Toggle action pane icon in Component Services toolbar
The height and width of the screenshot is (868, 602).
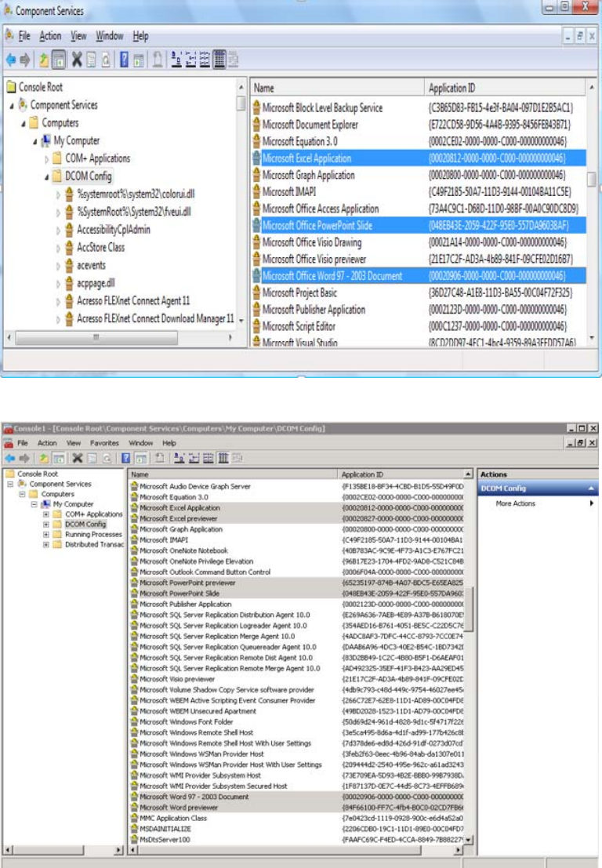point(139,60)
